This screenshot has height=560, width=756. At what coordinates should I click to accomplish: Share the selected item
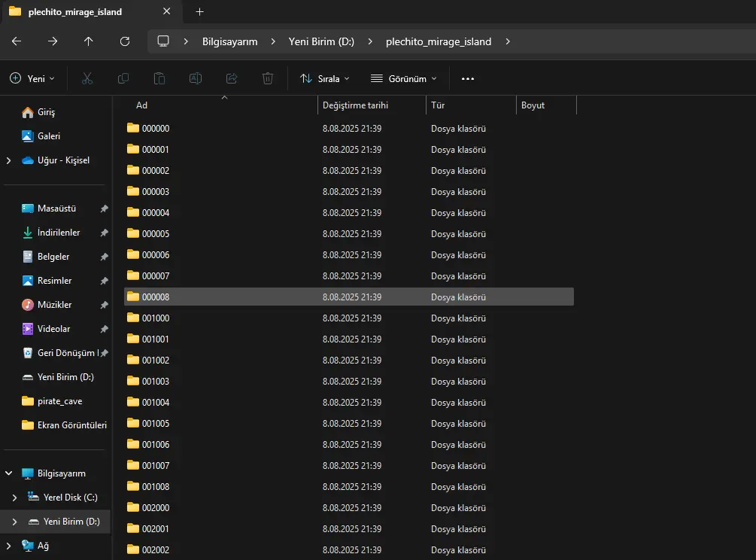point(232,78)
